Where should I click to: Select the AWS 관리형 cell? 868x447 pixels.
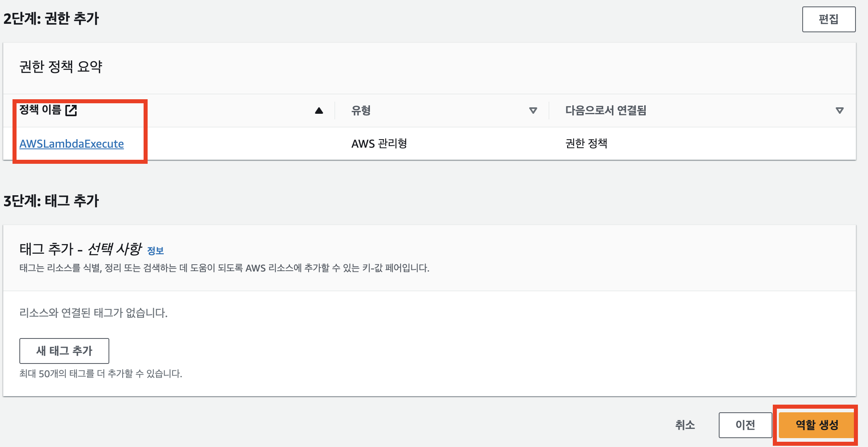tap(379, 144)
